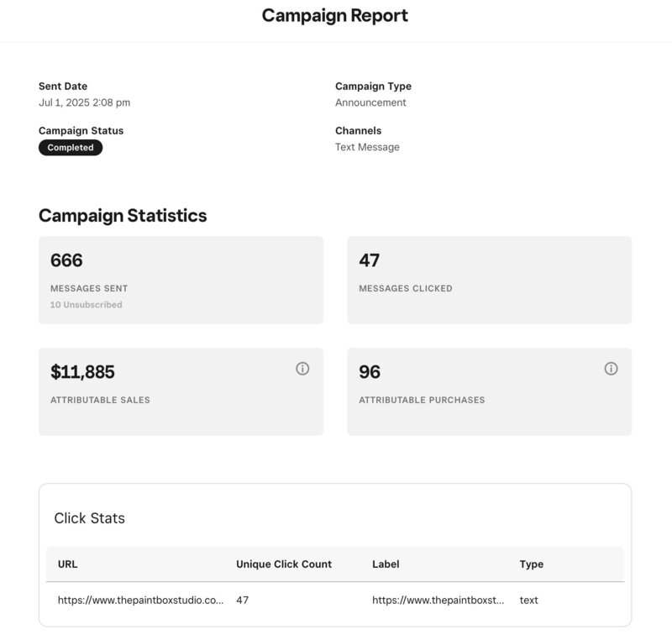Click the Completed status badge
The image size is (672, 640).
(x=71, y=147)
